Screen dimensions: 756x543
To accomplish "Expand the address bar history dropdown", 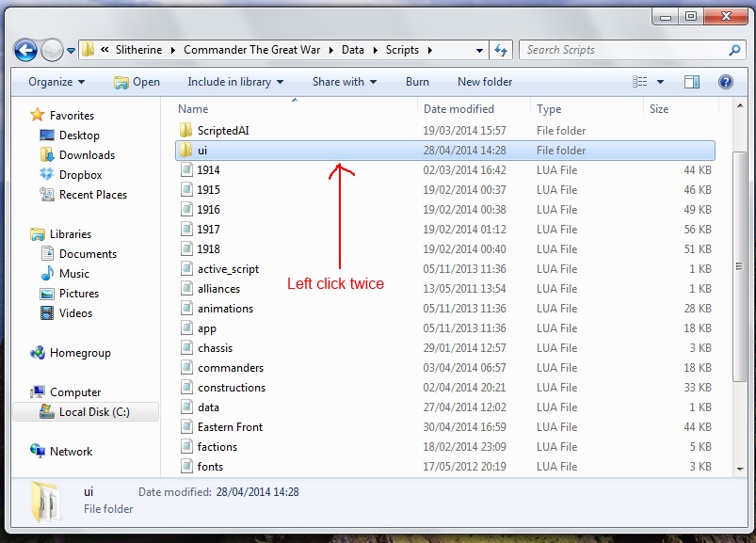I will point(479,50).
